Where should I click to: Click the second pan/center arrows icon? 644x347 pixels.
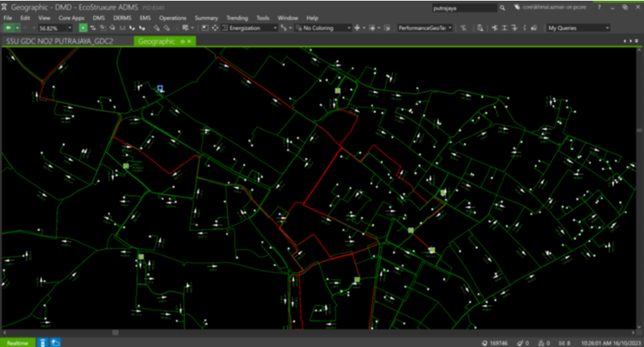point(372,28)
